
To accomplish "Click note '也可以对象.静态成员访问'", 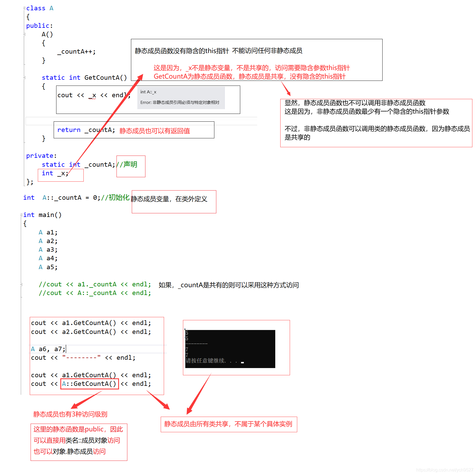I will click(x=70, y=451).
